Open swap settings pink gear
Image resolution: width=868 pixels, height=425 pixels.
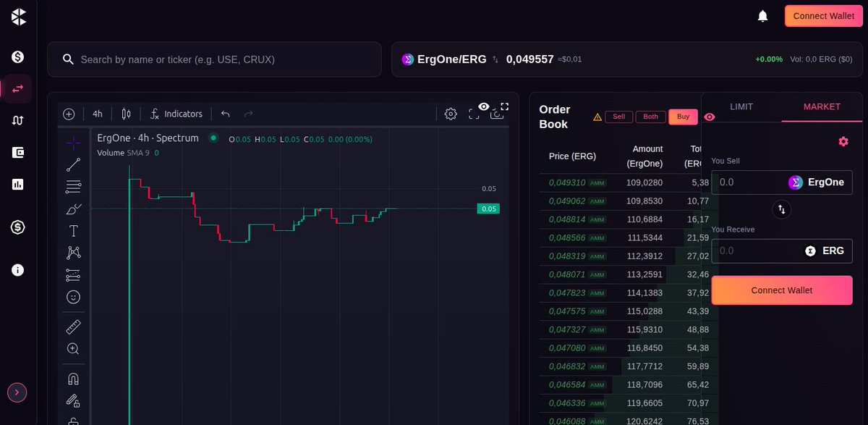pos(843,141)
